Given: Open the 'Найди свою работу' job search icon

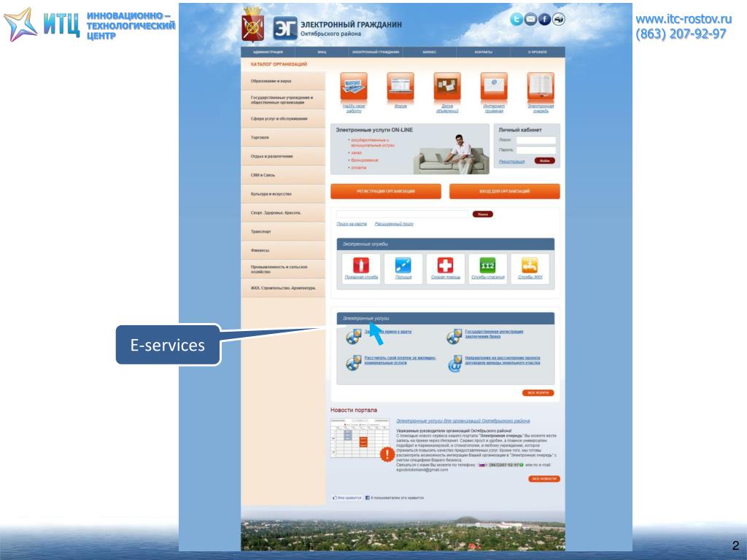Looking at the screenshot, I should pos(354,87).
